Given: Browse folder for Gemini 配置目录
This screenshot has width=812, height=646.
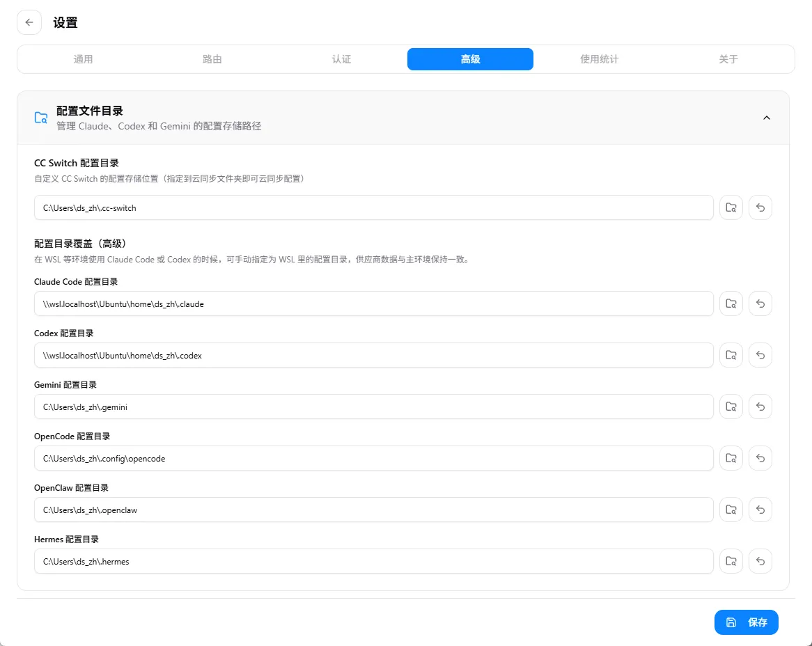Looking at the screenshot, I should (731, 407).
